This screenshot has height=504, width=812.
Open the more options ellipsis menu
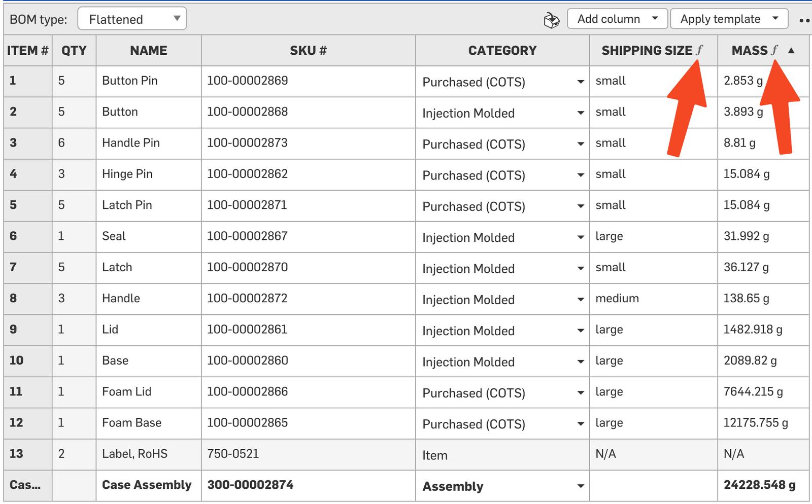pos(804,20)
